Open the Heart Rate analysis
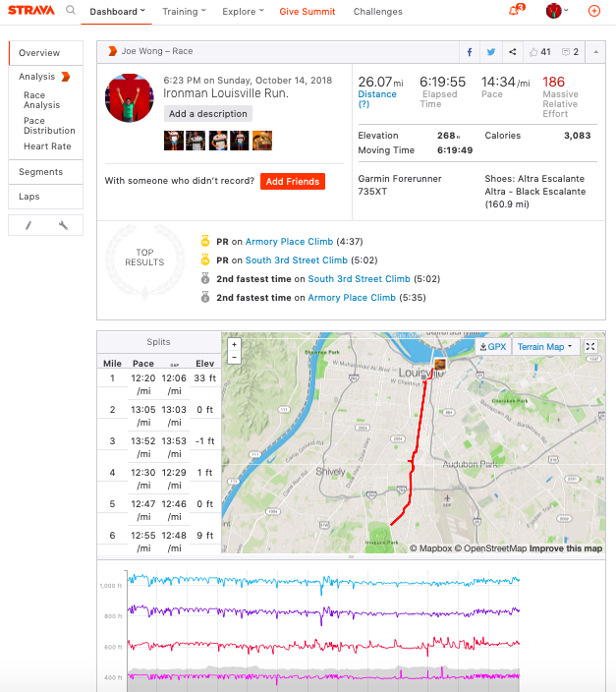The height and width of the screenshot is (692, 616). point(47,146)
